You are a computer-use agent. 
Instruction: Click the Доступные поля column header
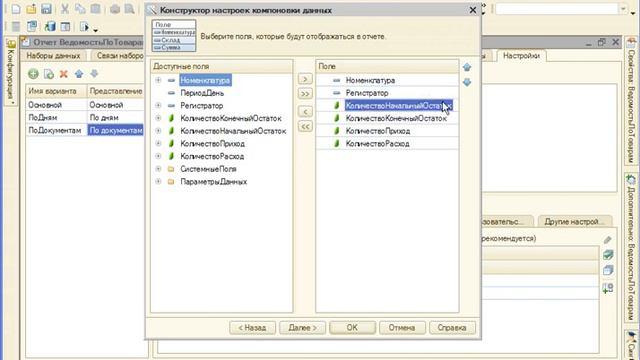tap(222, 66)
